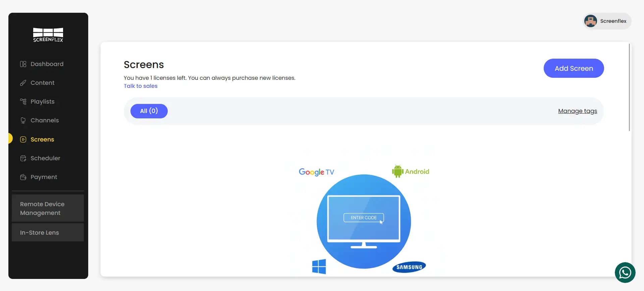This screenshot has height=291, width=644.
Task: Open the Manage tags link
Action: coord(577,111)
